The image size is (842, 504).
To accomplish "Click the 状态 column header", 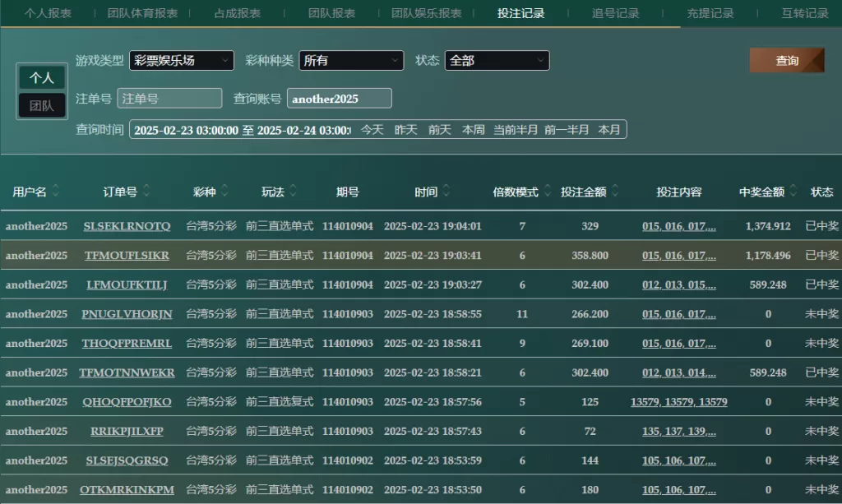I will click(821, 192).
